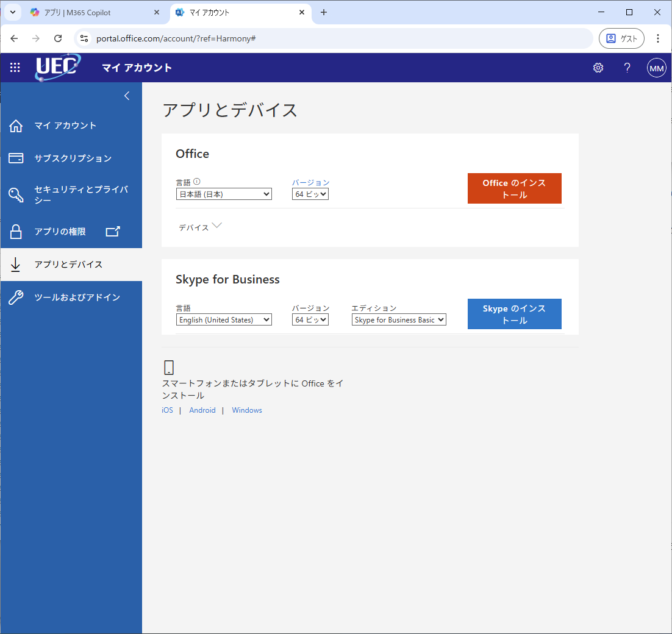The height and width of the screenshot is (634, 672).
Task: Open the Skype language dropdown
Action: 224,320
